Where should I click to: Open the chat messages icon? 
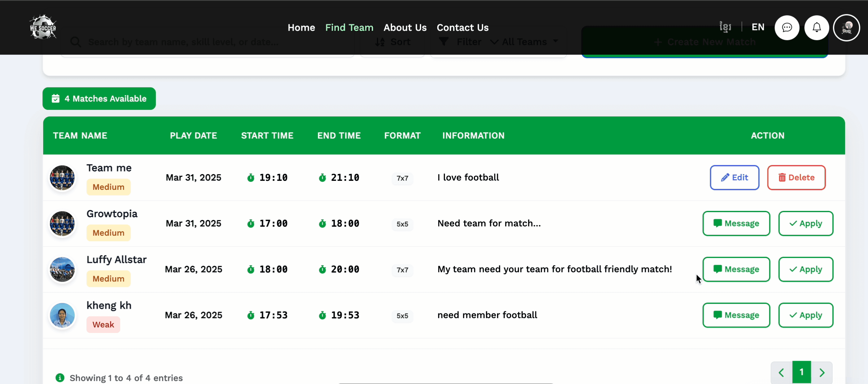[787, 27]
